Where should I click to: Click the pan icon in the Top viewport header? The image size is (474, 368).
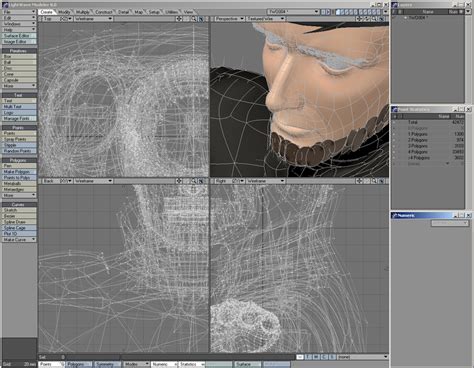coord(179,19)
